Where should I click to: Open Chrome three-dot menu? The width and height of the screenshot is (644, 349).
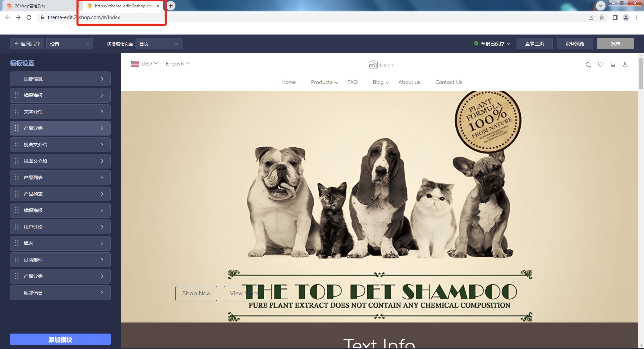(637, 17)
